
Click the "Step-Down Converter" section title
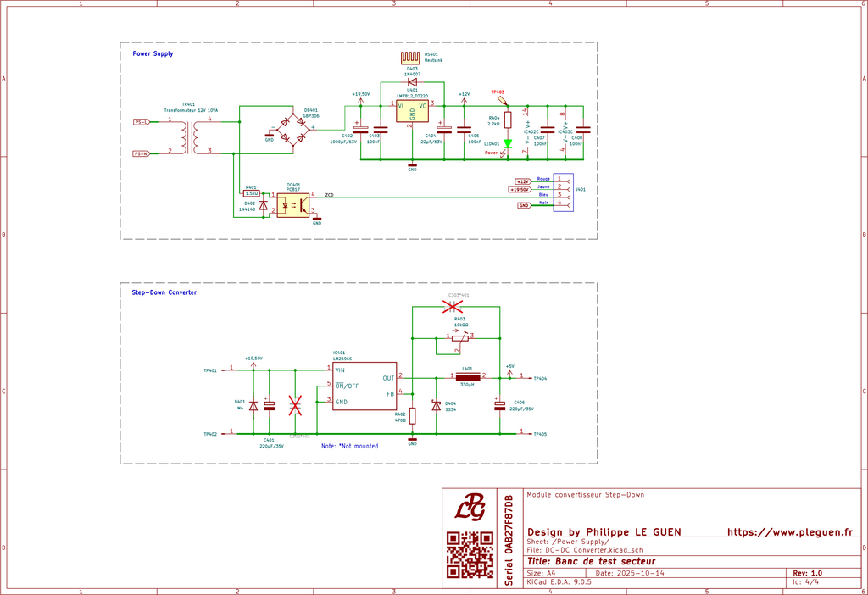164,292
